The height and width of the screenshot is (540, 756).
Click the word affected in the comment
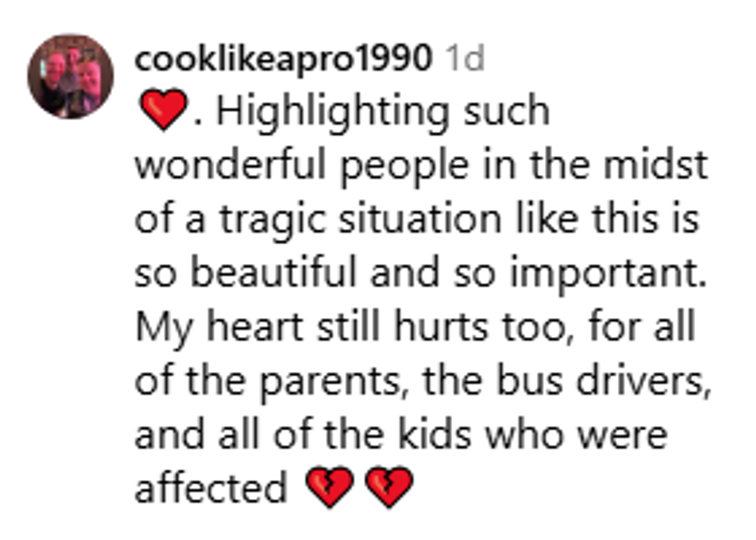[x=210, y=488]
